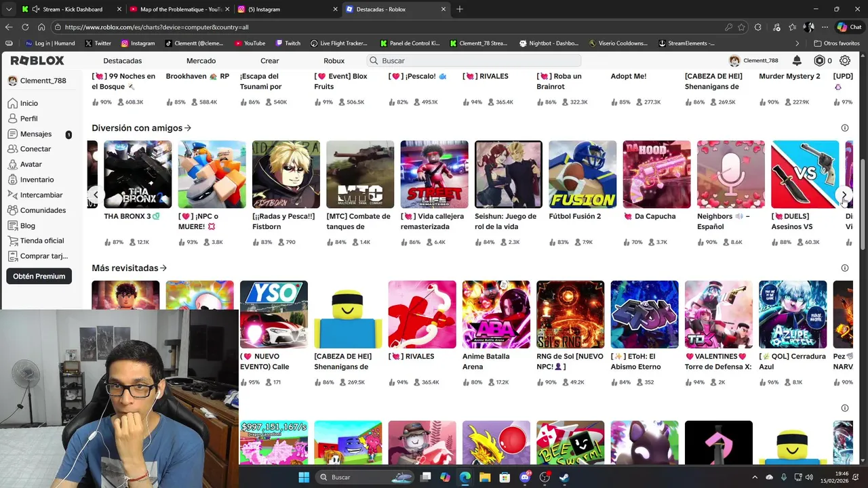Open the Destacadas menu

coord(123,61)
